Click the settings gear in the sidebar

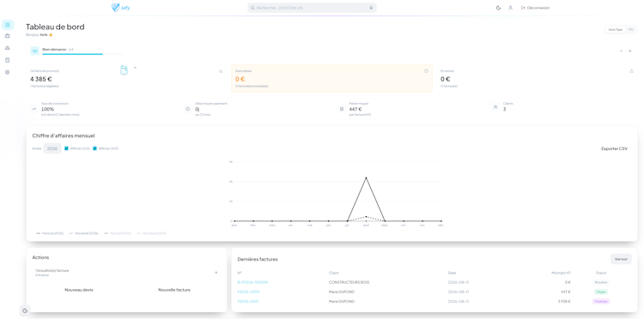8,72
